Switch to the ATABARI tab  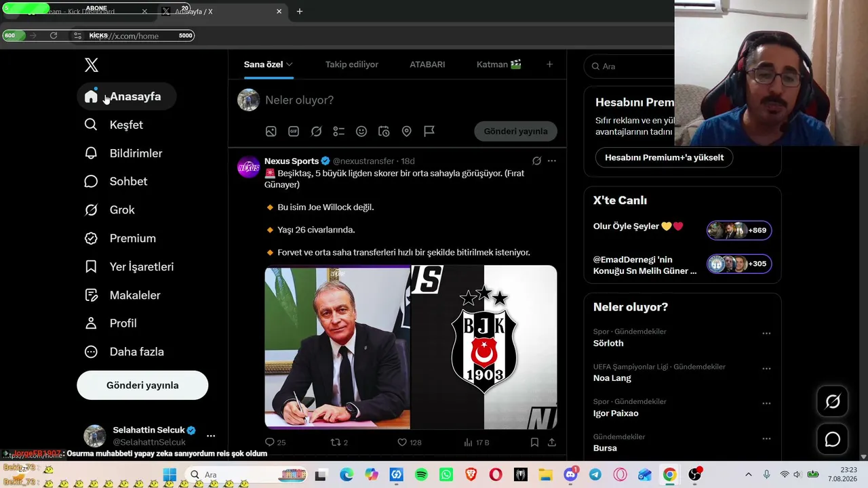[427, 64]
